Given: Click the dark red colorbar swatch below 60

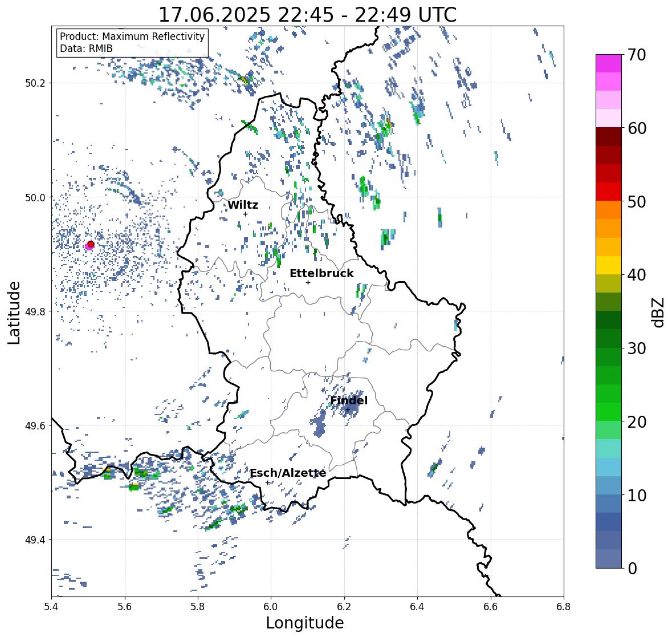Looking at the screenshot, I should pyautogui.click(x=609, y=137).
